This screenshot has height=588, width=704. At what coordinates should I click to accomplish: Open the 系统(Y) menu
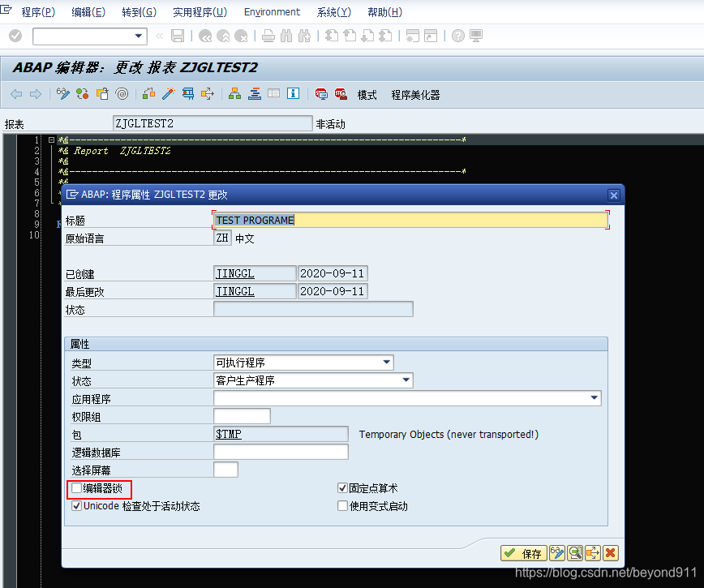tap(333, 12)
